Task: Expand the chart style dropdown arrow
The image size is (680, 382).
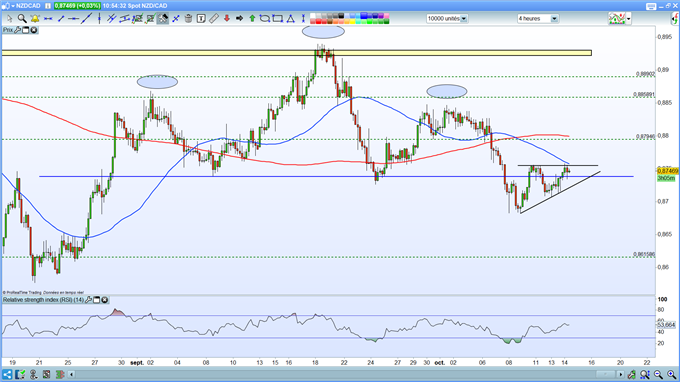Action: (x=628, y=19)
